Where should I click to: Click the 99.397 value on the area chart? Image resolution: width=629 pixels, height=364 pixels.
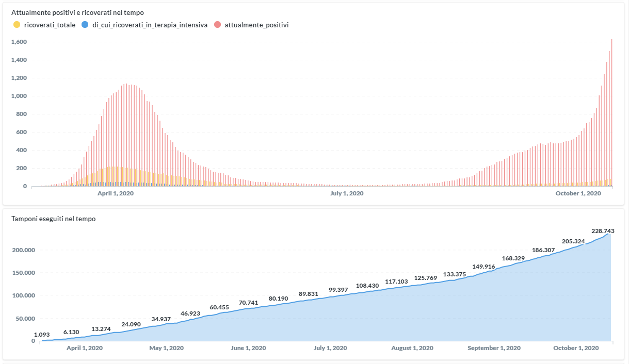(339, 290)
